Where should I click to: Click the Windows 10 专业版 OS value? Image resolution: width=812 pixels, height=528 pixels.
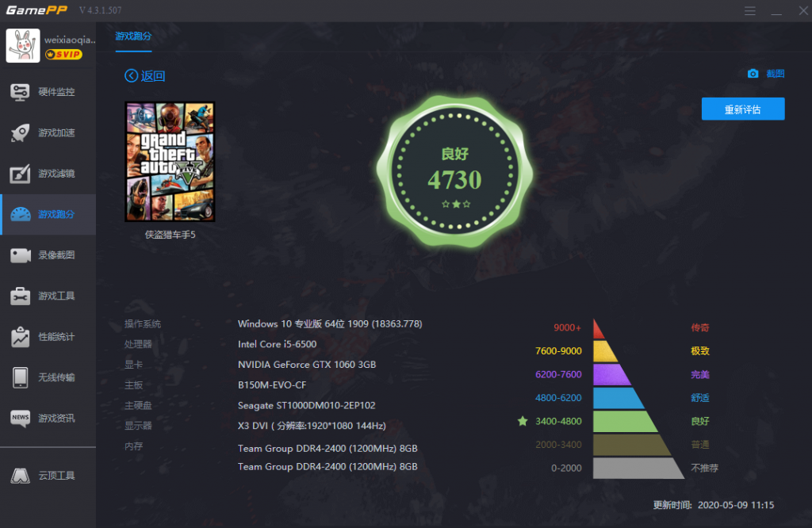pos(330,324)
